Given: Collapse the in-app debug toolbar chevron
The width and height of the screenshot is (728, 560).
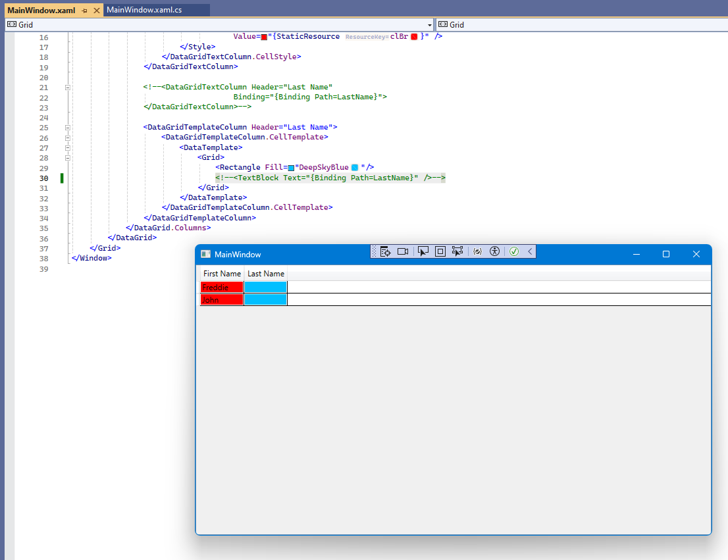Looking at the screenshot, I should (530, 251).
